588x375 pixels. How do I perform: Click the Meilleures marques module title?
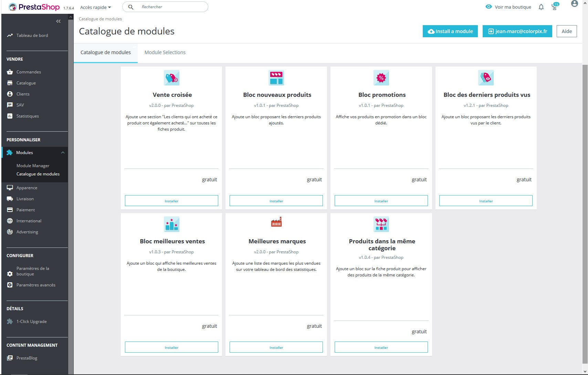coord(277,241)
